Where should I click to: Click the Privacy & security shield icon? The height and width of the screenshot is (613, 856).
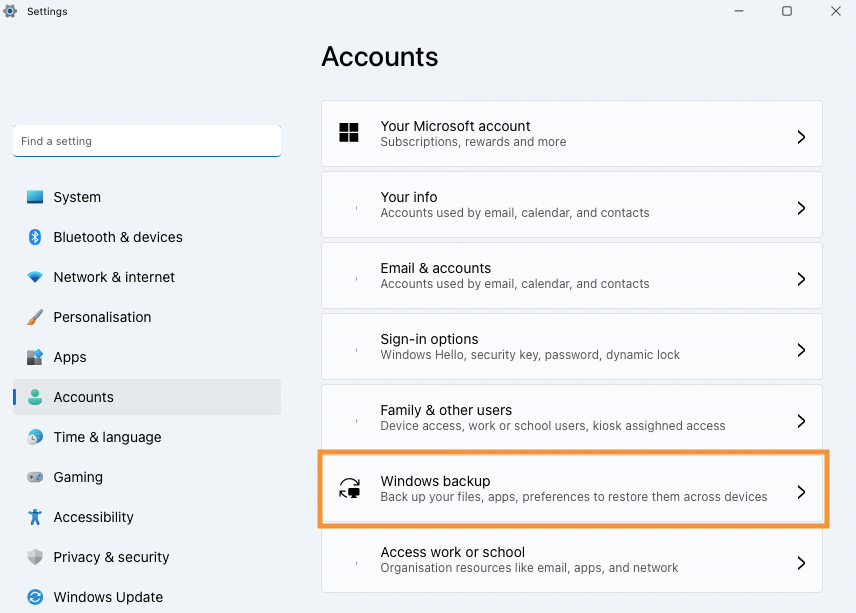point(35,557)
